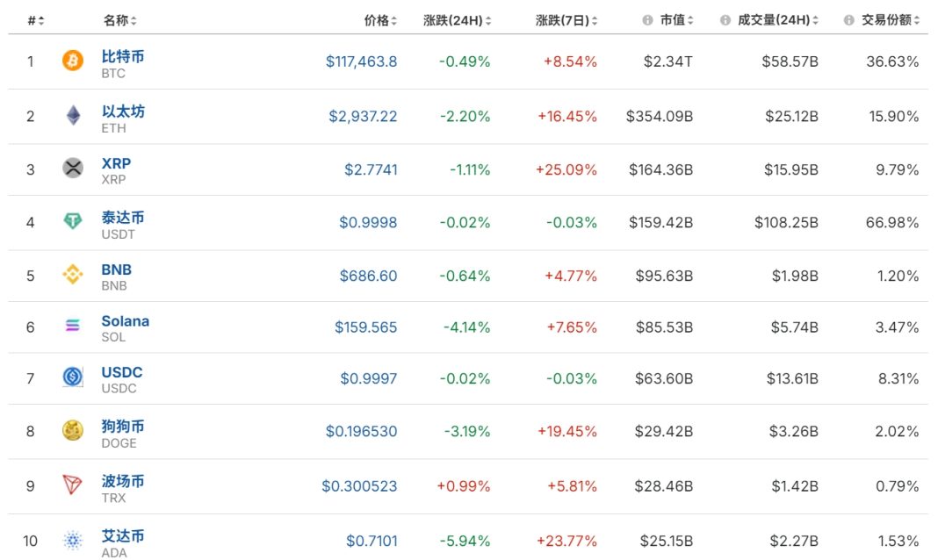This screenshot has width=938, height=560.
Task: Open the USDC coin name link
Action: click(121, 372)
